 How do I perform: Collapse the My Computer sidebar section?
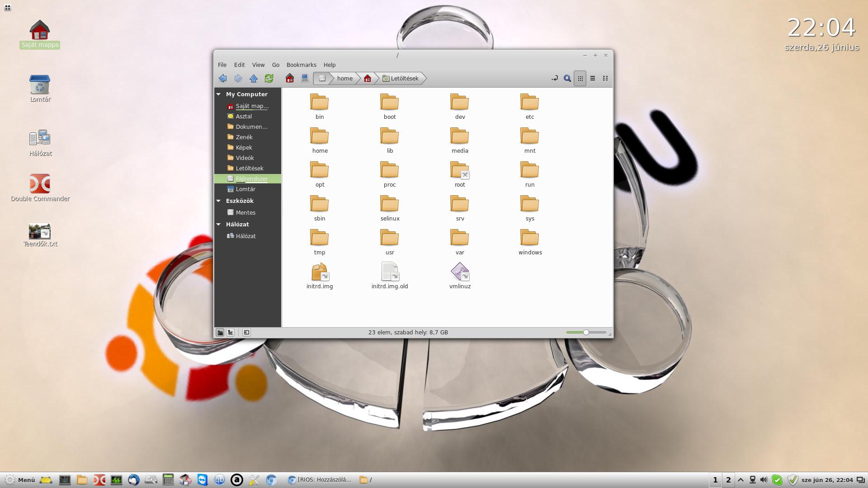coord(218,94)
